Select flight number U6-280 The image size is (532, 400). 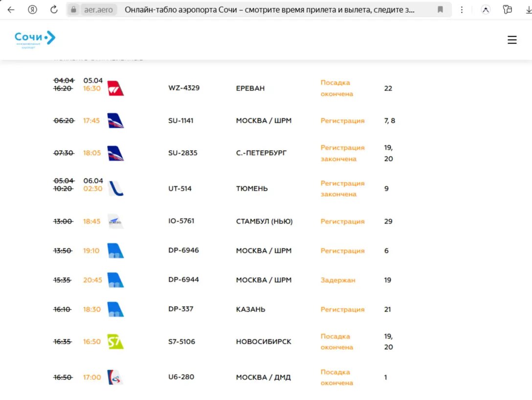click(181, 377)
